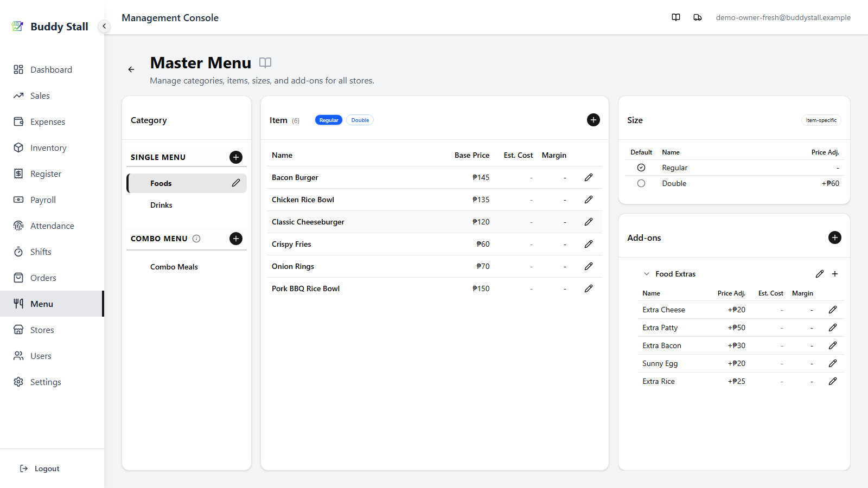Viewport: 868px width, 488px height.
Task: Edit the Extra Rice add-on
Action: point(833,381)
